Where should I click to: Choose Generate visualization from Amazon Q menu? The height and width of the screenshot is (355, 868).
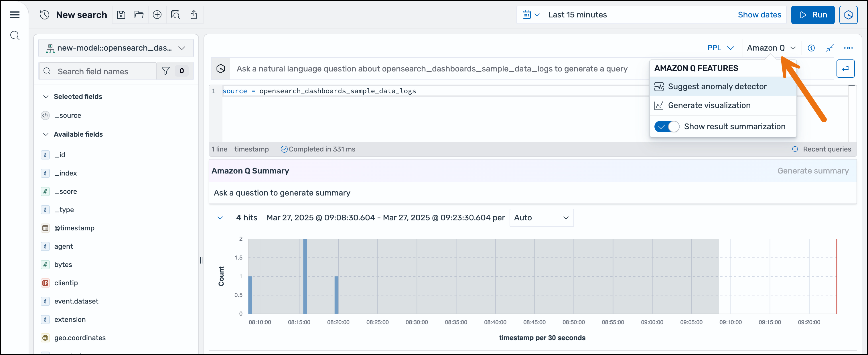click(x=709, y=105)
